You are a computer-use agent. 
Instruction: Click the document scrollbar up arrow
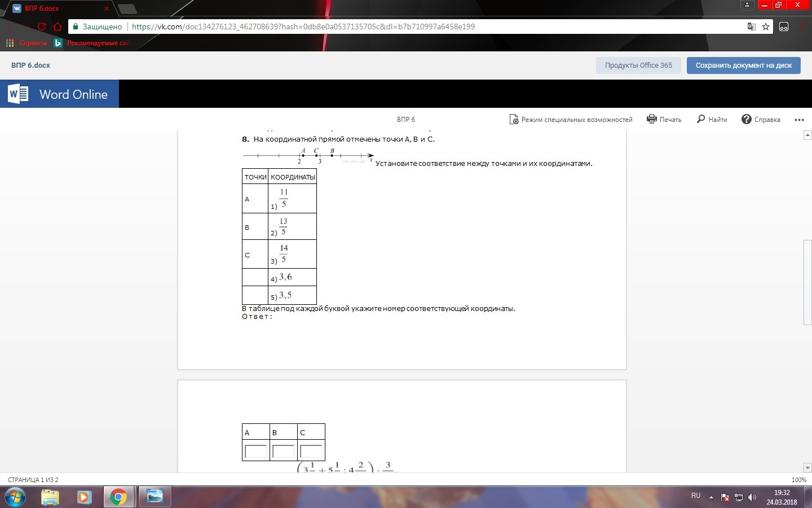click(x=807, y=135)
